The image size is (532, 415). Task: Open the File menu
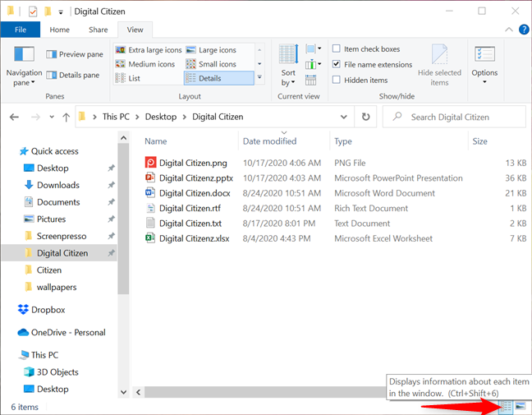pyautogui.click(x=21, y=30)
